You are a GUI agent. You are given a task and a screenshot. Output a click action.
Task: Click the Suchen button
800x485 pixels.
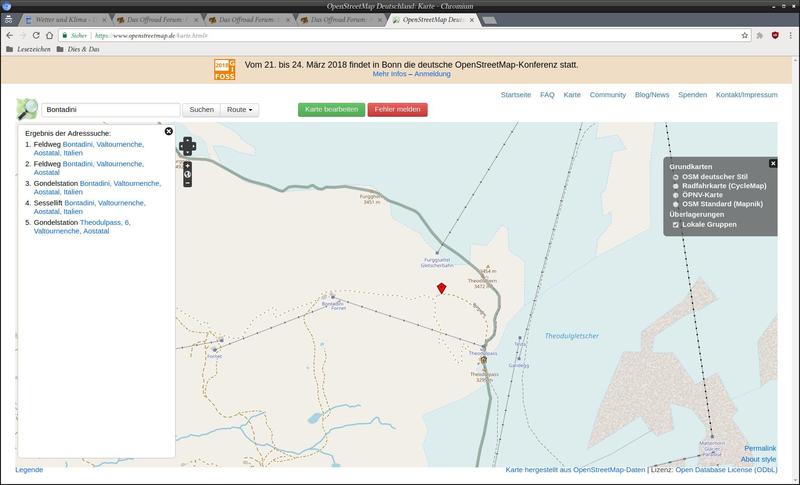(202, 110)
